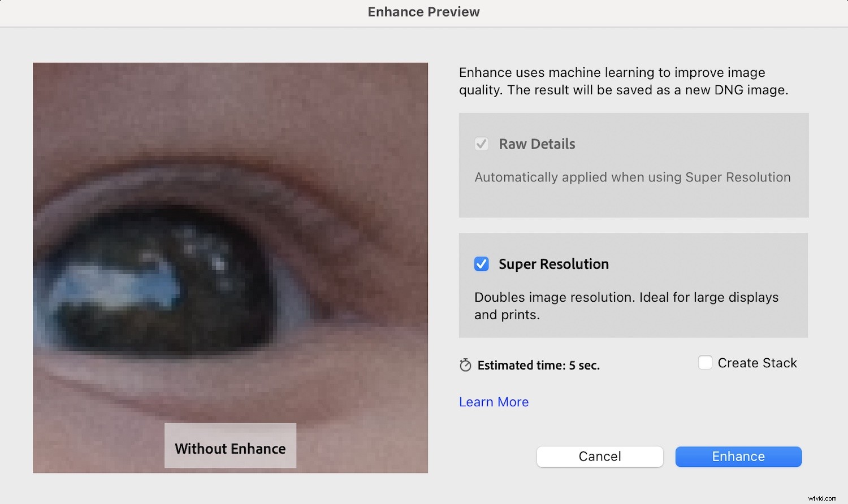Cancel the Enhance Preview dialog

coord(599,457)
